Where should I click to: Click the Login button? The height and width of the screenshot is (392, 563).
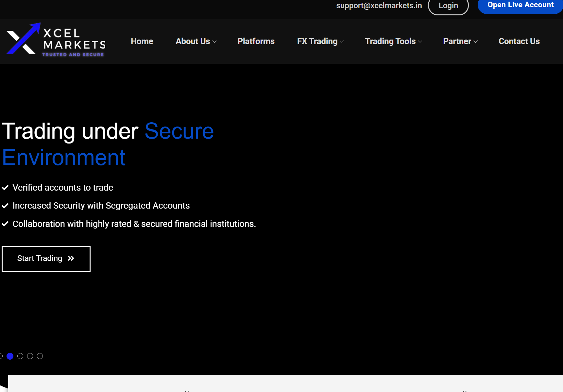448,6
